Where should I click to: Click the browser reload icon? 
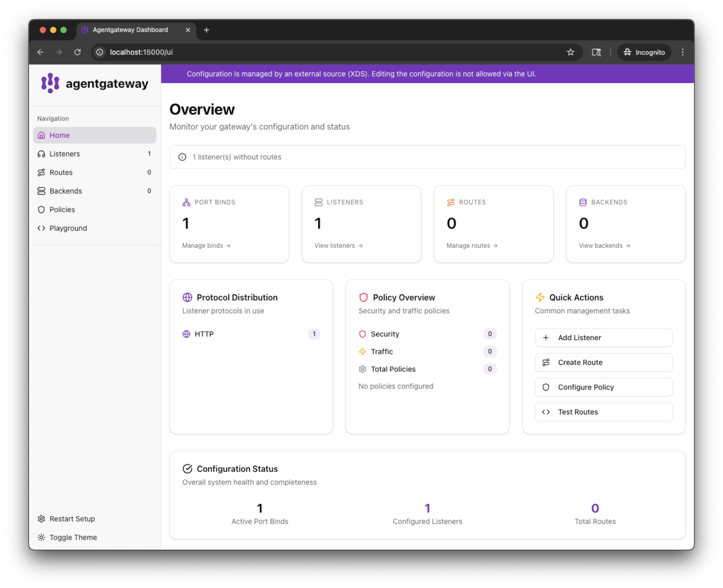[x=77, y=52]
